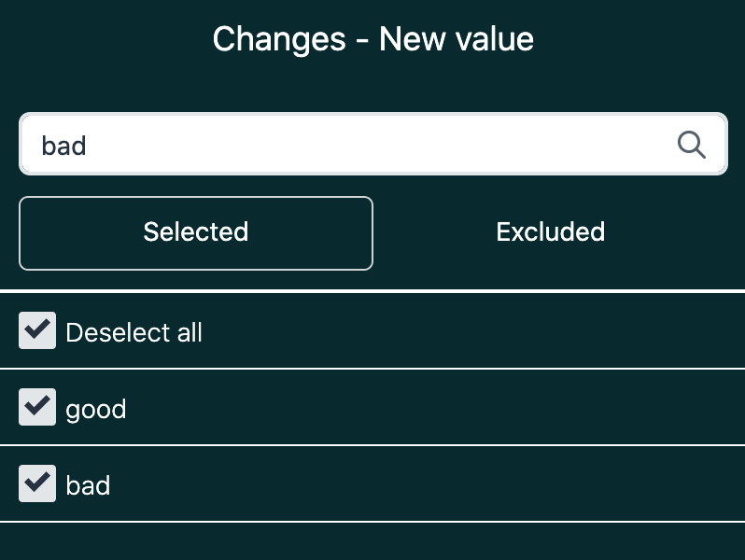Screen dimensions: 745x560
Task: Click the magnifying glass search icon
Action: click(691, 145)
